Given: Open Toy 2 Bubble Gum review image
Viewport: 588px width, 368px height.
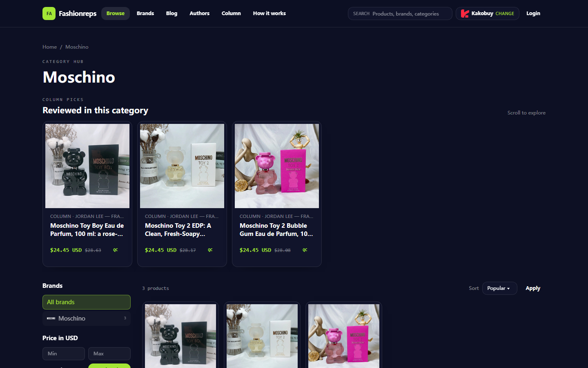Looking at the screenshot, I should tap(277, 166).
